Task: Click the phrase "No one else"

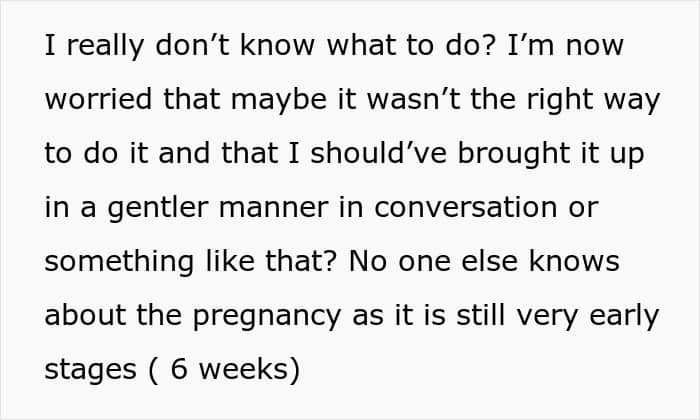Action: click(439, 262)
